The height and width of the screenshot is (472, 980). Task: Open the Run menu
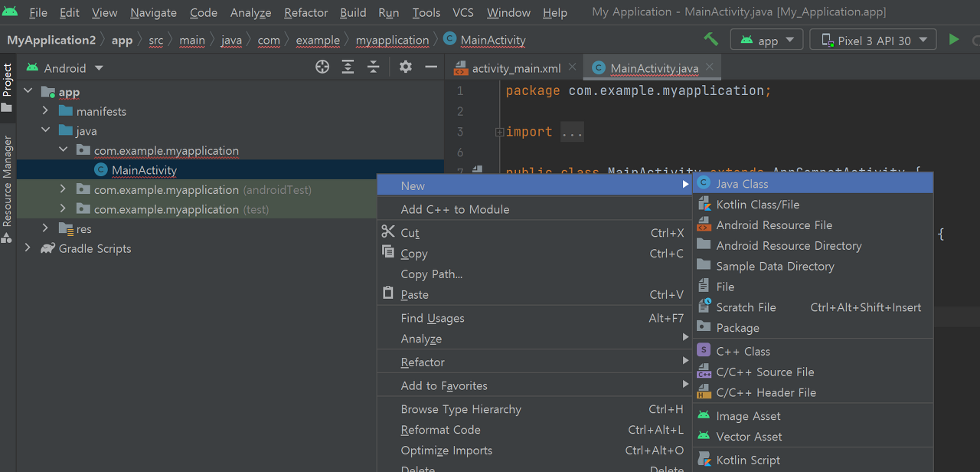(388, 13)
